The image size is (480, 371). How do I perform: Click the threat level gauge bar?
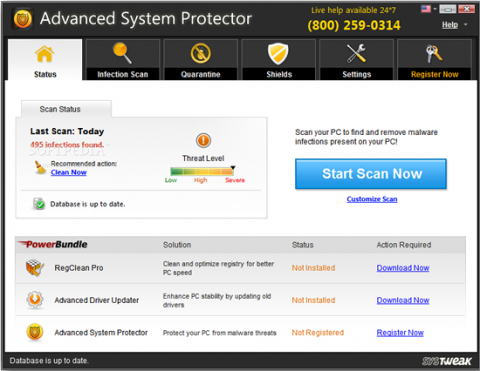pyautogui.click(x=202, y=171)
